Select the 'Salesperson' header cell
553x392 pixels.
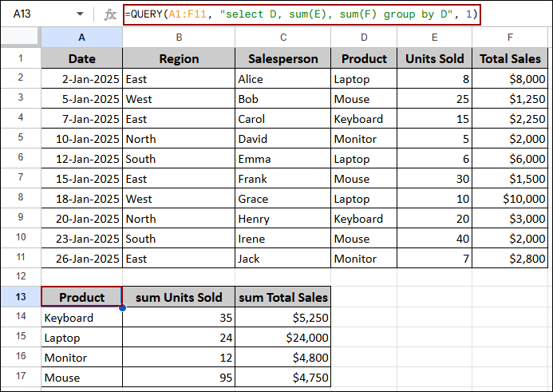point(282,58)
